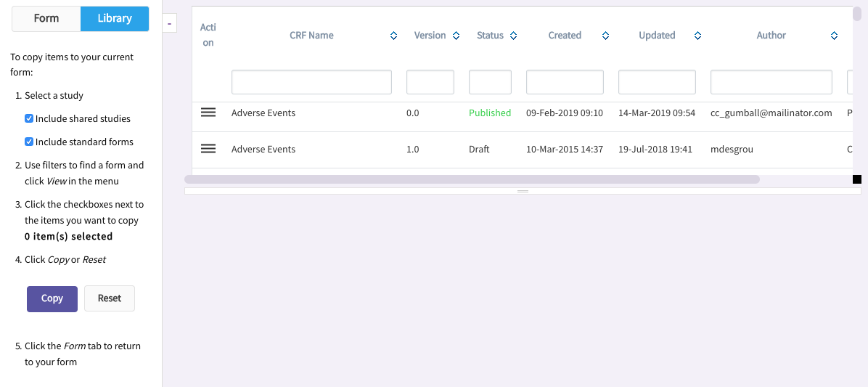Sort table by Version column
This screenshot has height=387, width=868.
click(456, 36)
